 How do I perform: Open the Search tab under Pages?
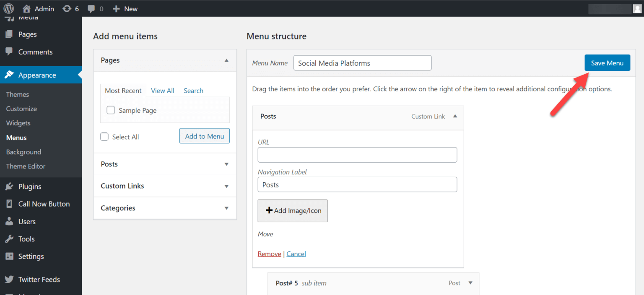pos(193,91)
